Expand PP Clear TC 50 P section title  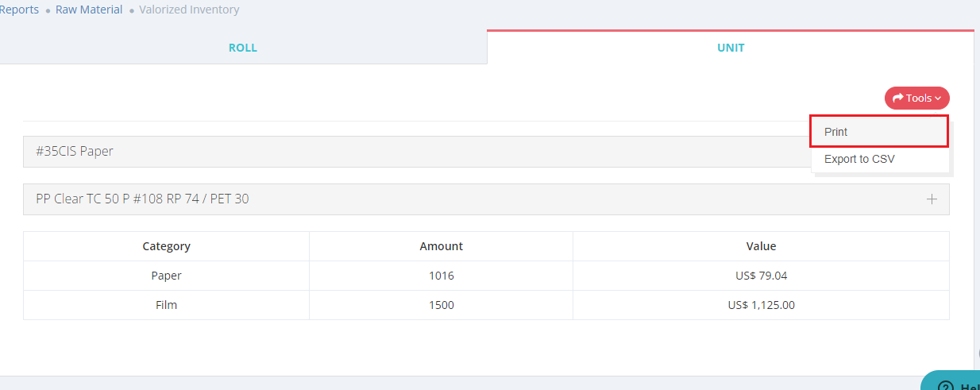142,199
